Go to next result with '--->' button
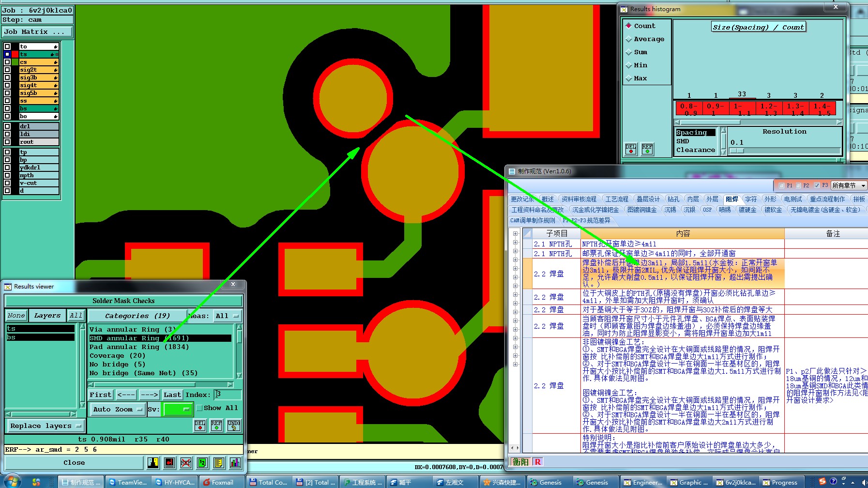Viewport: 868px width, 488px height. click(x=149, y=395)
